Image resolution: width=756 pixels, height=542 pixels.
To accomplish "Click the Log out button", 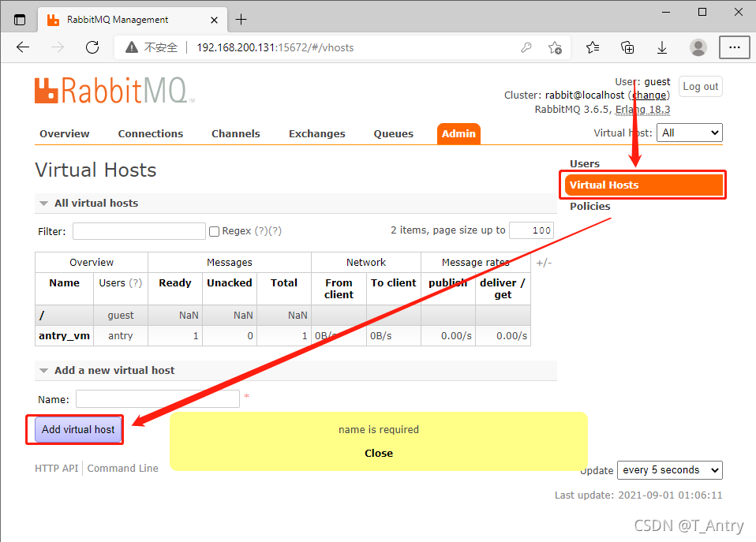I will point(700,86).
